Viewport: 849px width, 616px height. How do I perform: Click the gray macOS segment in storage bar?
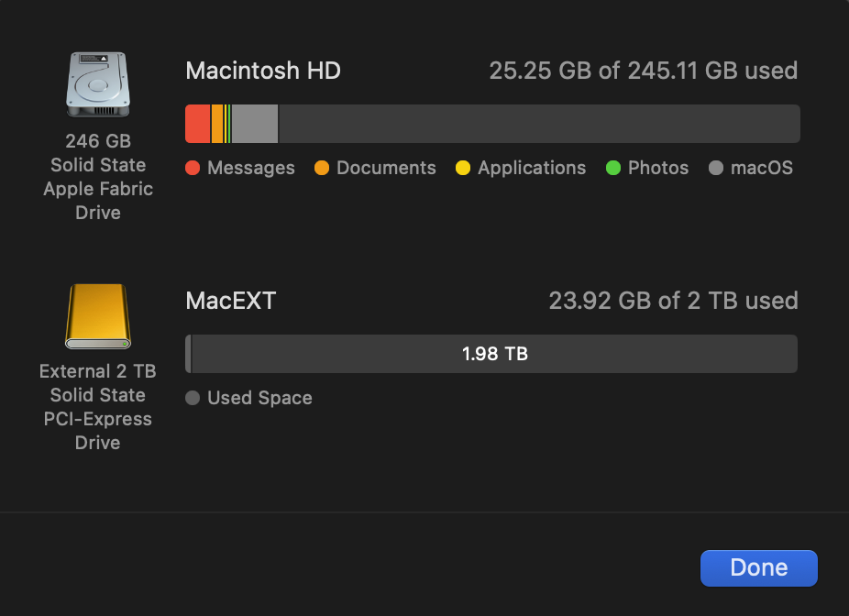255,124
